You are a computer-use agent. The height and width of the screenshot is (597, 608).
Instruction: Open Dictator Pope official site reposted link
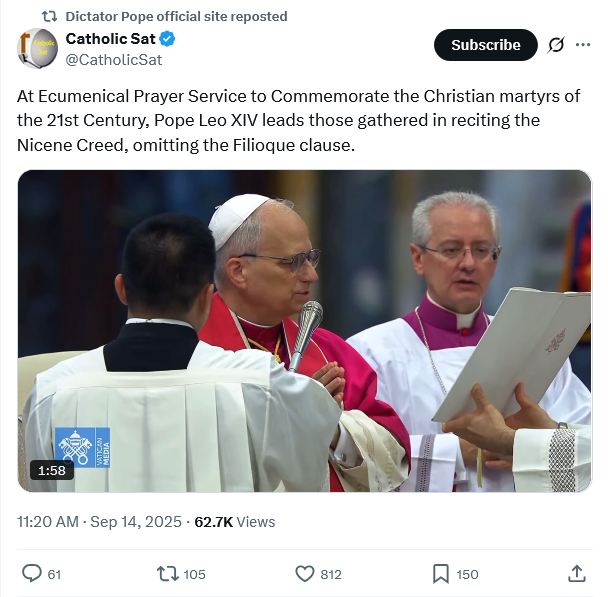(x=176, y=16)
